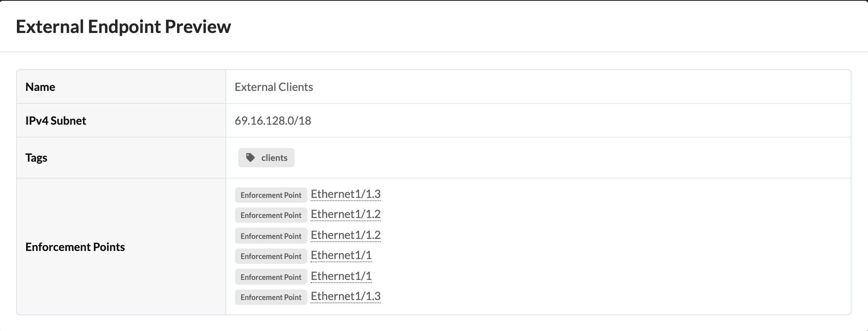Open the upper Ethernet1/1.2 link

[x=345, y=214]
